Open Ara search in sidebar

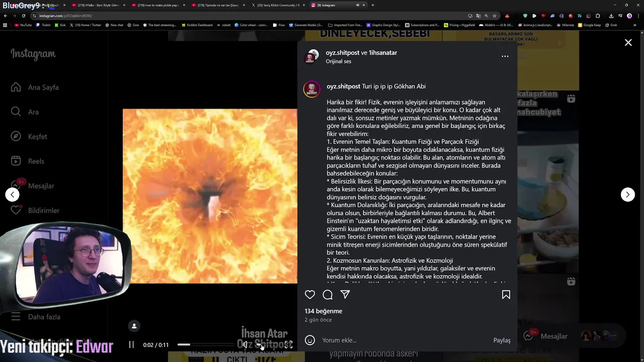click(x=25, y=112)
